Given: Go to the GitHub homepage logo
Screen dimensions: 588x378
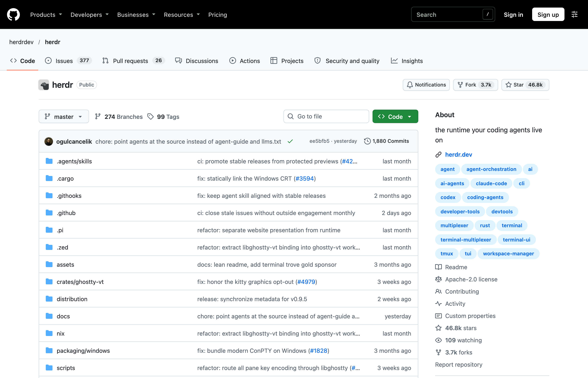Looking at the screenshot, I should pos(13,14).
